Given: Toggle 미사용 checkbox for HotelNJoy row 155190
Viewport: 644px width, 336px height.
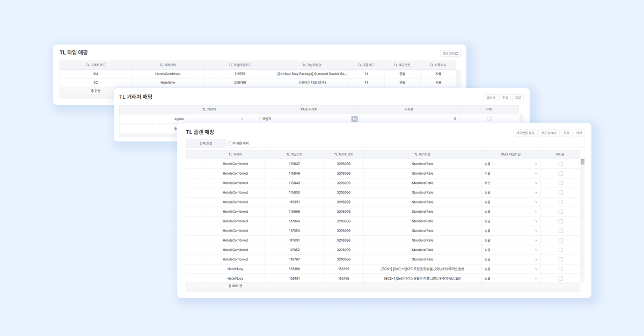Looking at the screenshot, I should 560,269.
